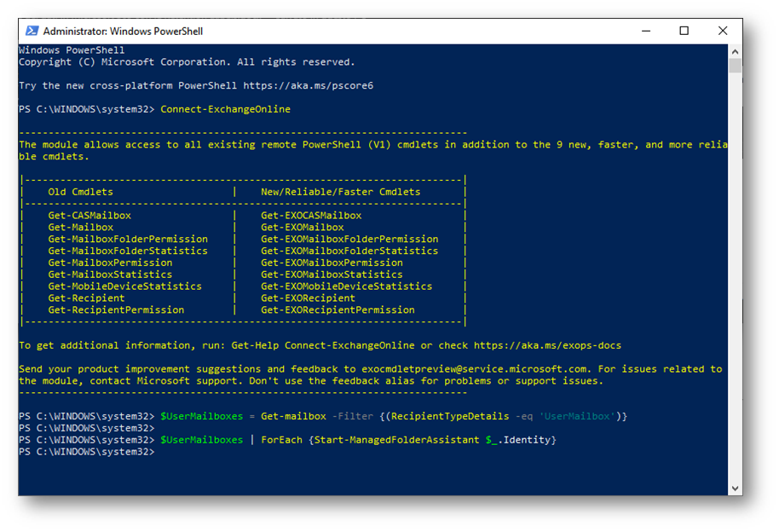The height and width of the screenshot is (532, 779).
Task: Click the exocmdletpreview@service.microsoft.com email address
Action: coord(475,369)
